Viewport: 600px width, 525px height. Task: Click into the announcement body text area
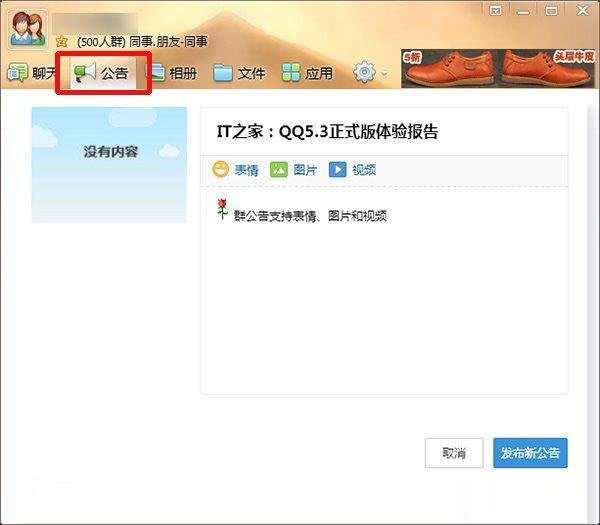point(384,290)
